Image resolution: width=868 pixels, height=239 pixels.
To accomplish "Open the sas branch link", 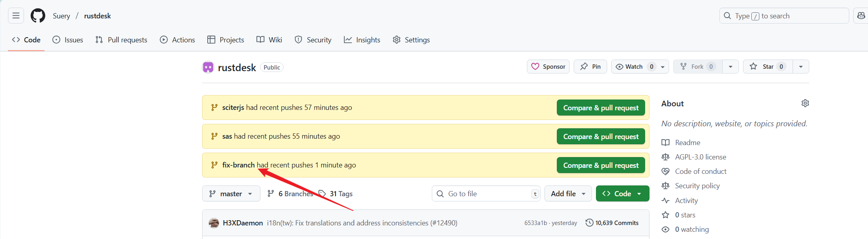I will 227,136.
